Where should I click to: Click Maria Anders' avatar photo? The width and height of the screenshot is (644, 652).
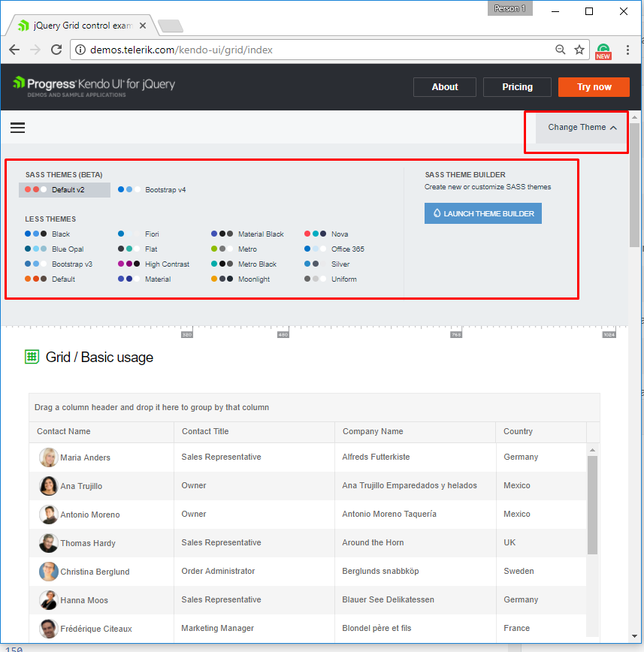coord(49,457)
